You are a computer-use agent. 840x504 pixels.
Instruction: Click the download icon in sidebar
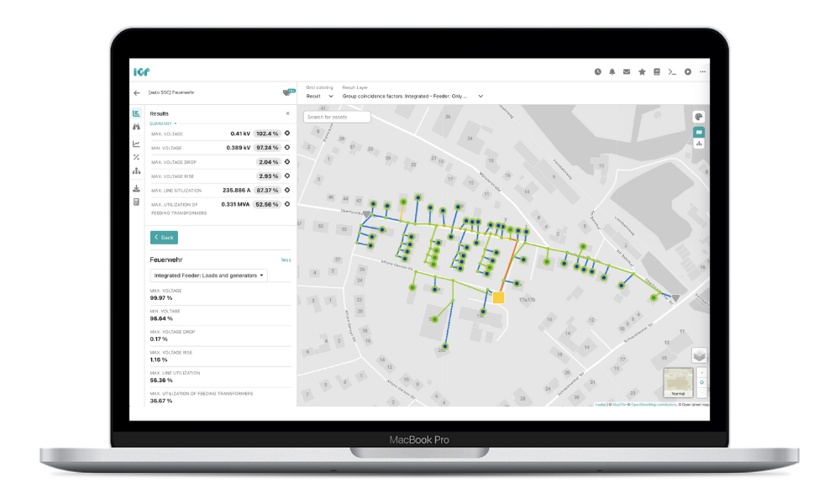tap(136, 188)
